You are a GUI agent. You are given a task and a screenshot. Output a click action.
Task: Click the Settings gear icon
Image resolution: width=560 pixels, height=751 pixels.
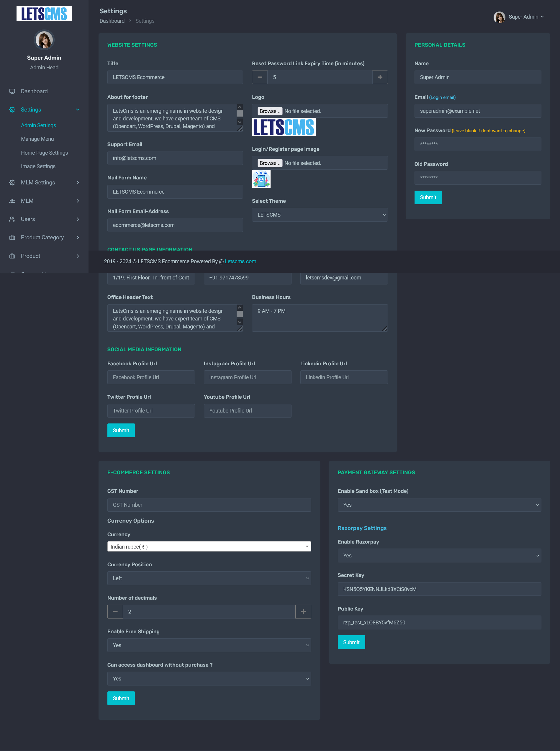point(12,109)
